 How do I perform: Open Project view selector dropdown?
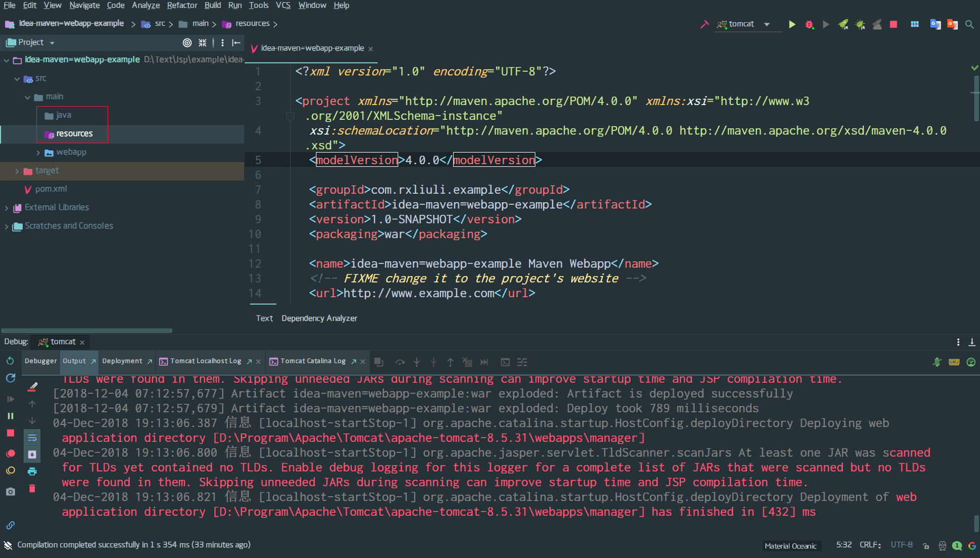tap(52, 43)
